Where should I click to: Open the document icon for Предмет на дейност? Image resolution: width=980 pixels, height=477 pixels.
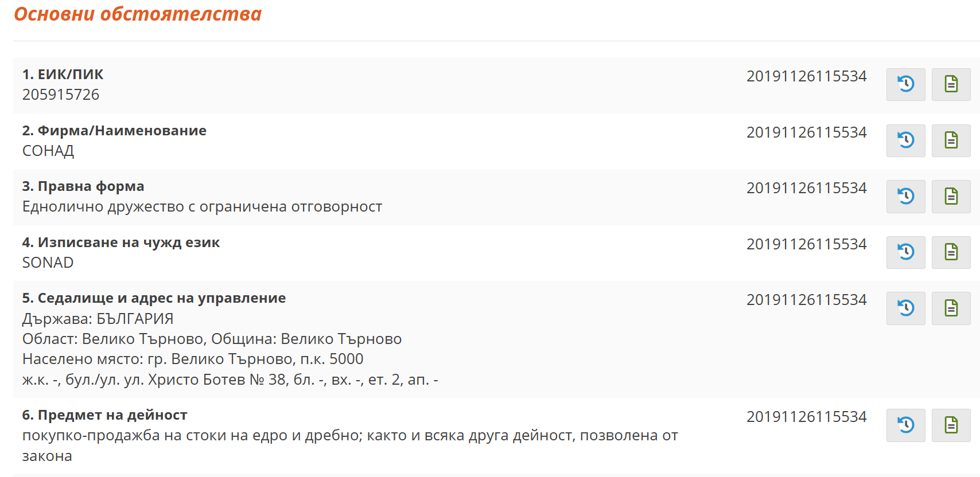click(952, 425)
